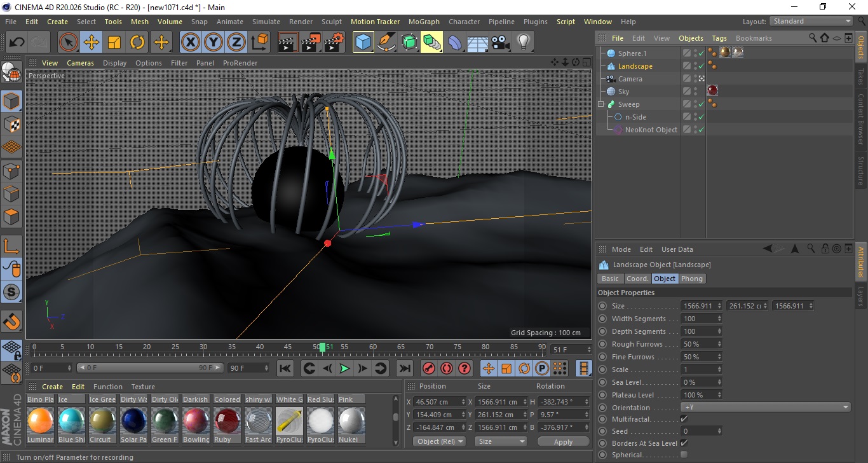
Task: Toggle Borders At Sea Level checkbox
Action: pos(684,443)
